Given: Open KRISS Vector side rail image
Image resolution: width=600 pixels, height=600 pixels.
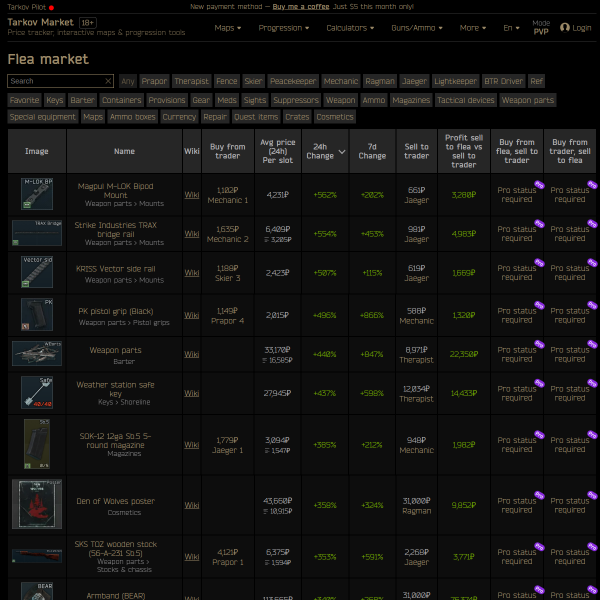Looking at the screenshot, I should coord(37,272).
